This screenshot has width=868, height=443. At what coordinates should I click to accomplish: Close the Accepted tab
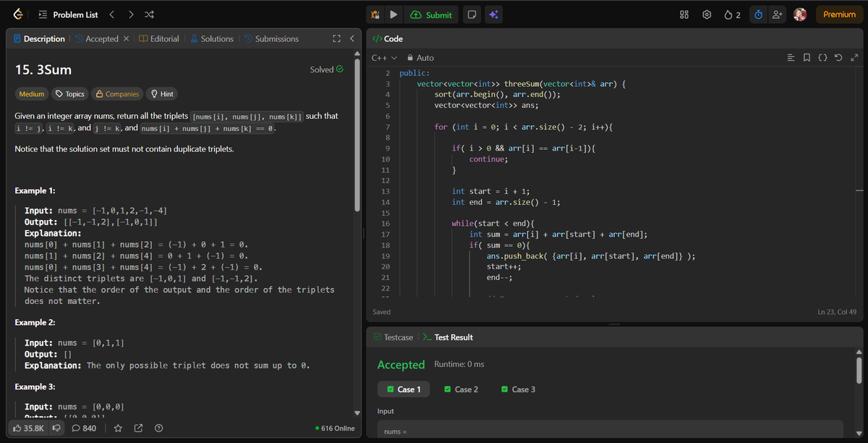(x=126, y=38)
